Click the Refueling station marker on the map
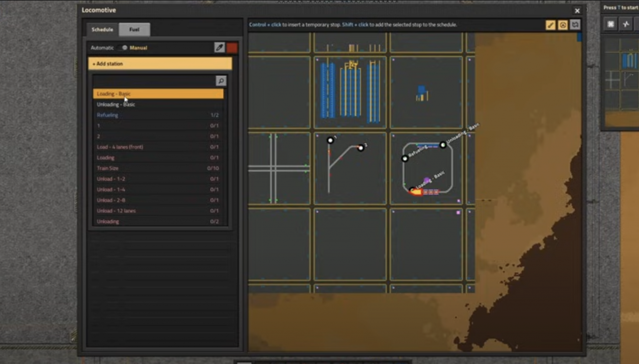Screen dimensions: 639x364 [x=404, y=159]
